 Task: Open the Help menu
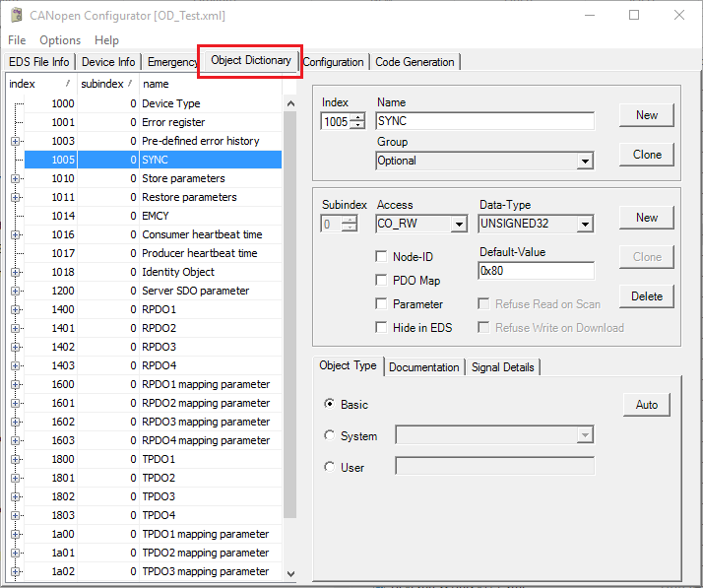point(106,40)
